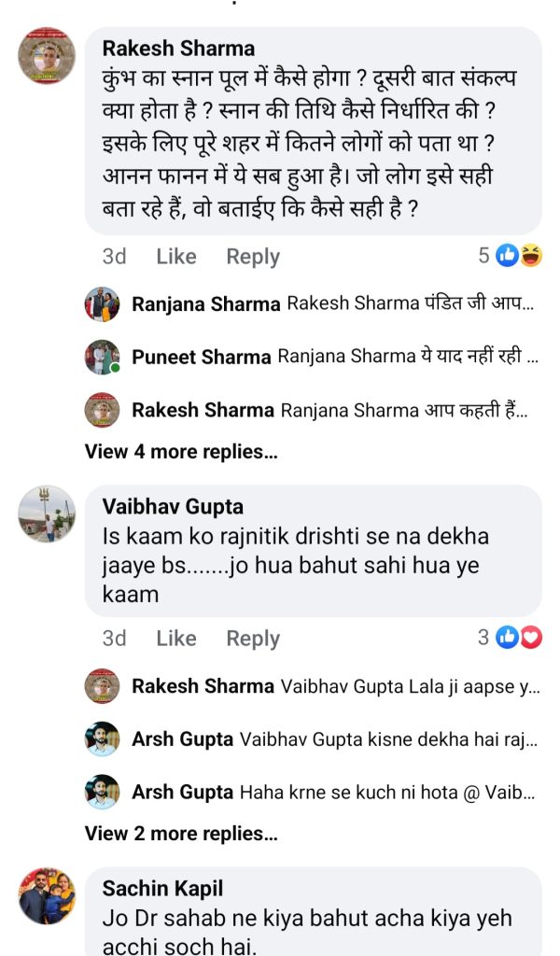Click Vaibhav Gupta's profile avatar

coord(47,514)
